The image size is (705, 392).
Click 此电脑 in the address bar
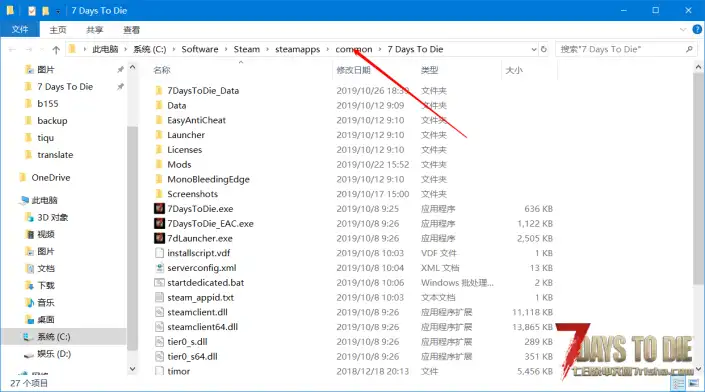click(x=105, y=49)
